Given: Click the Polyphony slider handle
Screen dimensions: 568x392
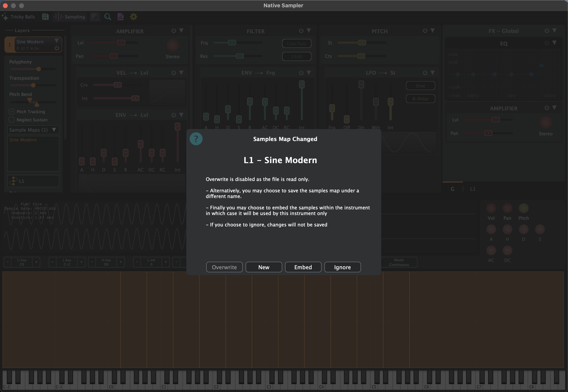Looking at the screenshot, I should (39, 69).
